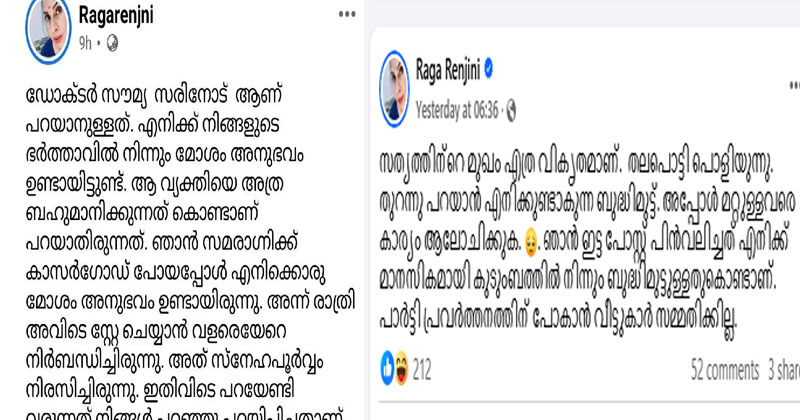This screenshot has height=420, width=800.
Task: Open the Raga Renjini profile name link
Action: 447,70
